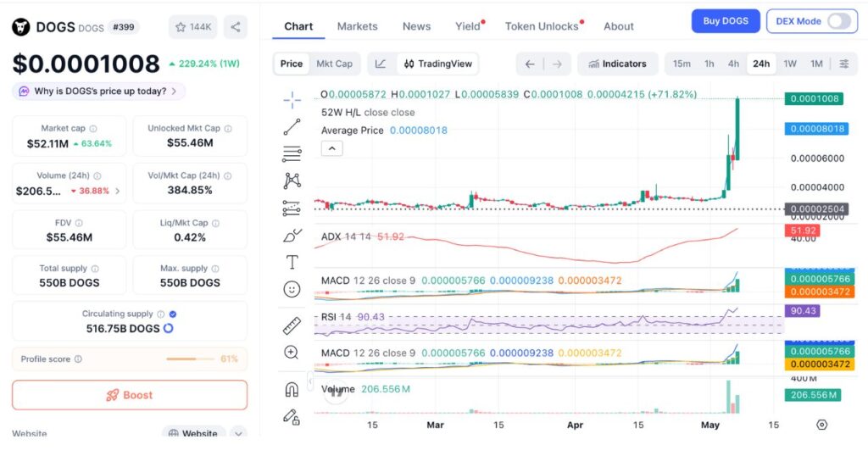Set timeframe to 1W
This screenshot has height=456, width=868.
(790, 64)
